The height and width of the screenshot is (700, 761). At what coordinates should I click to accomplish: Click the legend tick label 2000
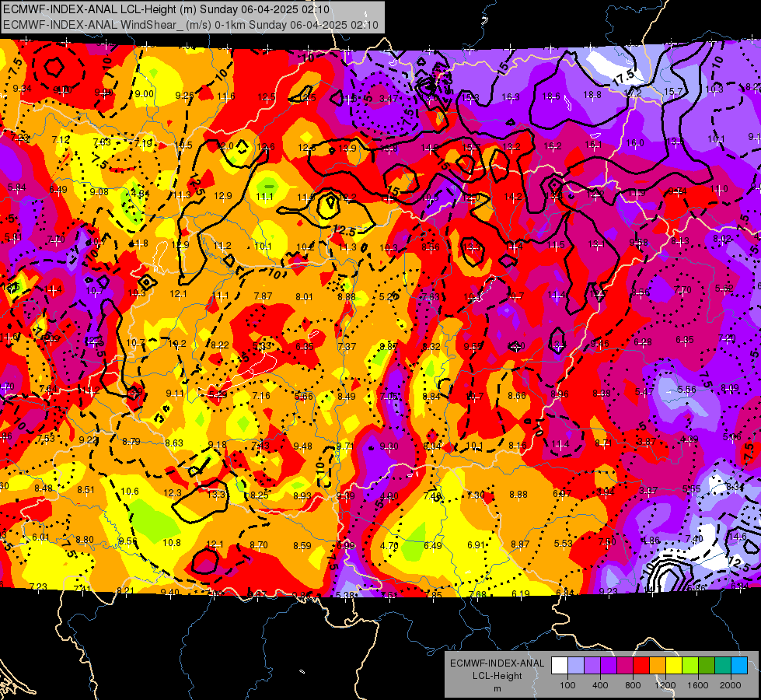[x=730, y=685]
